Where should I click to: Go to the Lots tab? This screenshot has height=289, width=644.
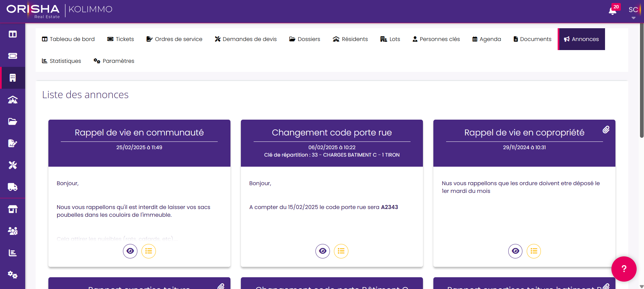click(x=390, y=39)
